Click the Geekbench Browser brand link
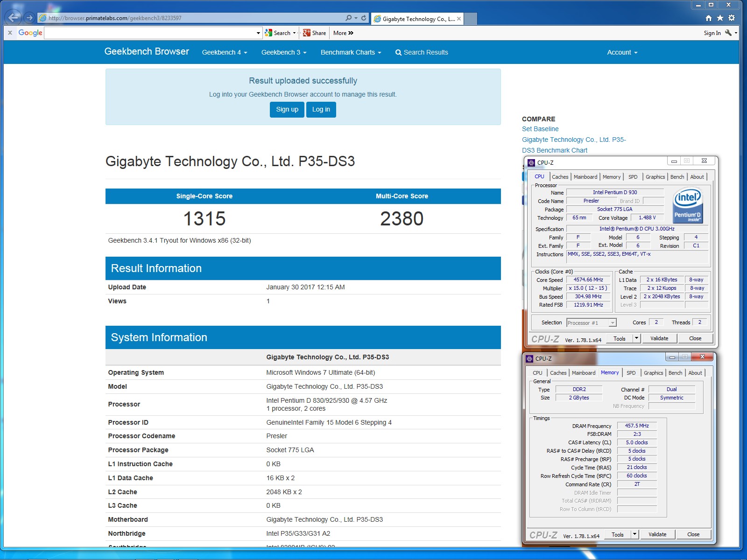Screen dimensions: 747x560 (147, 51)
